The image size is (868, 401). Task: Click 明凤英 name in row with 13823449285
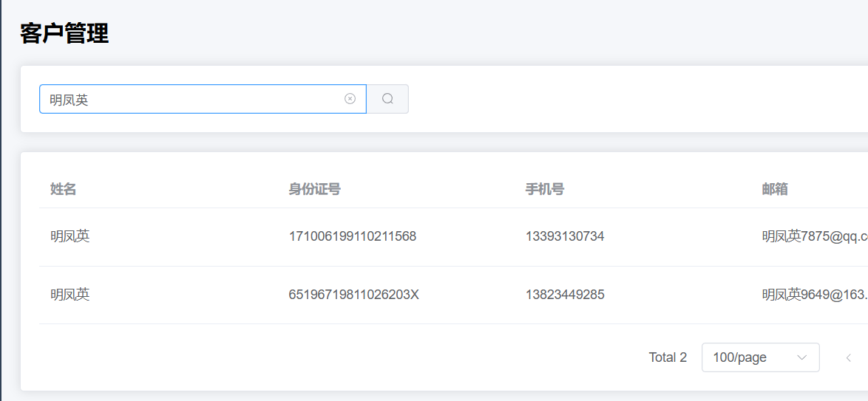(x=69, y=295)
